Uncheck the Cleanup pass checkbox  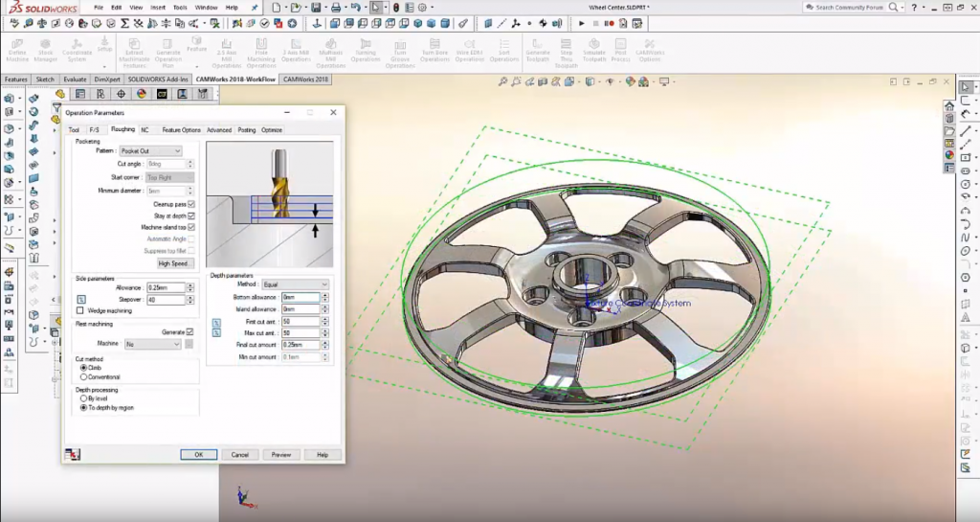click(191, 204)
